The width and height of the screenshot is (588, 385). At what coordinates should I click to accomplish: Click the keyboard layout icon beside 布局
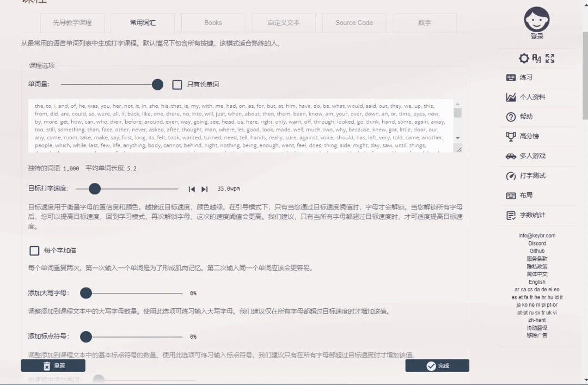pyautogui.click(x=511, y=195)
